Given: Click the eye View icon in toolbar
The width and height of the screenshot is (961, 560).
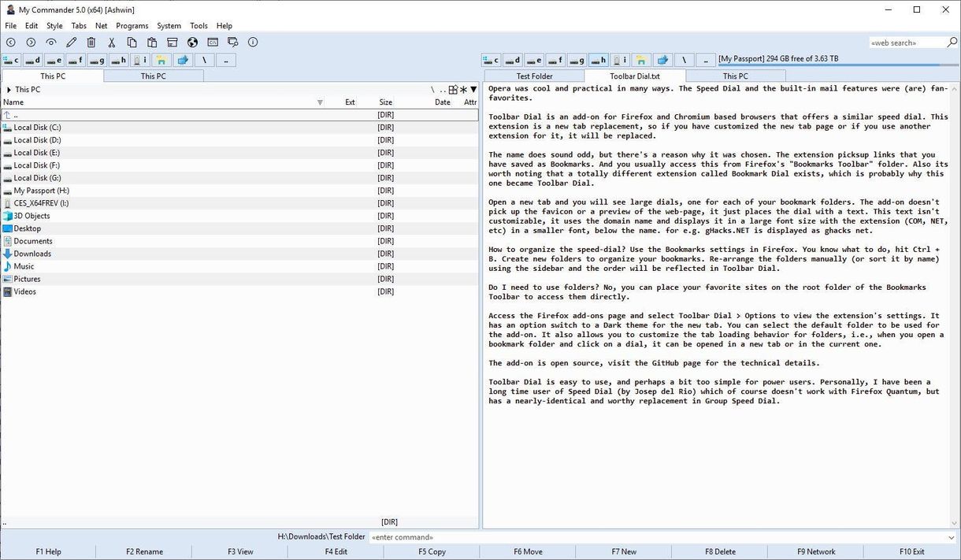Looking at the screenshot, I should [x=51, y=43].
